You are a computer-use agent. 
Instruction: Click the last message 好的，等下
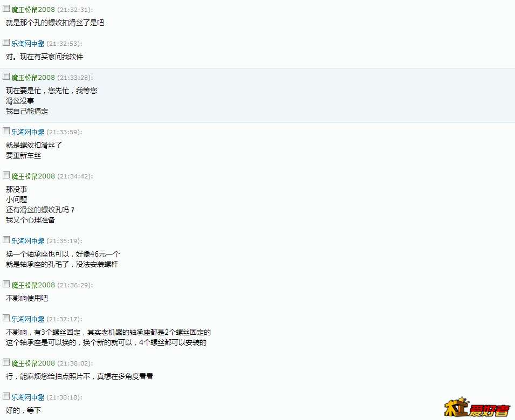coord(23,410)
